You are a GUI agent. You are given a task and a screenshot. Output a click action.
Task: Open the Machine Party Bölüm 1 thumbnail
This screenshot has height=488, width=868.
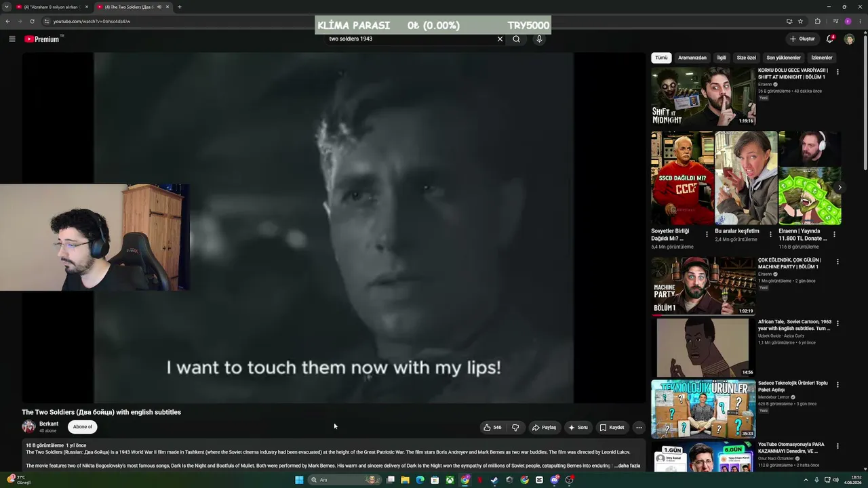[x=703, y=286]
